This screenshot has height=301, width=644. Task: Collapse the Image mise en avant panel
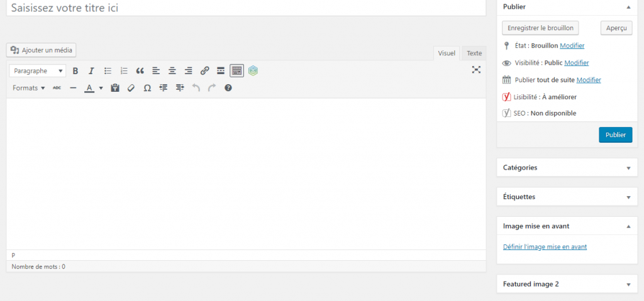point(628,226)
